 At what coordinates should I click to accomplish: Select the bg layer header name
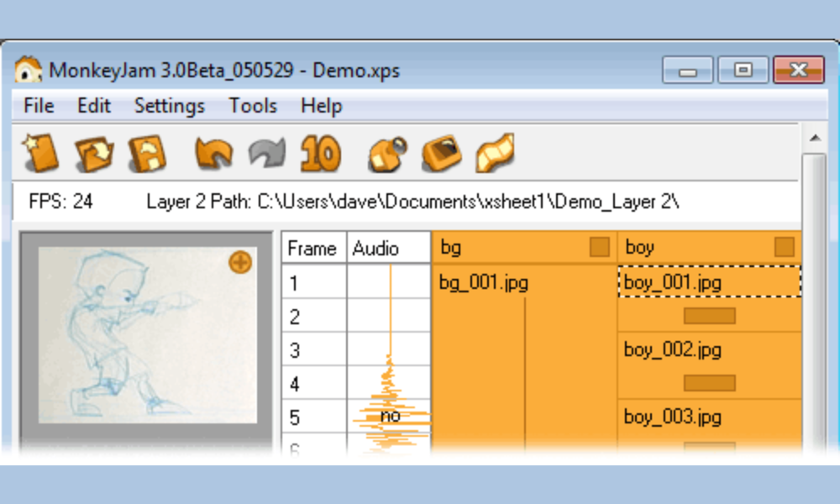450,248
